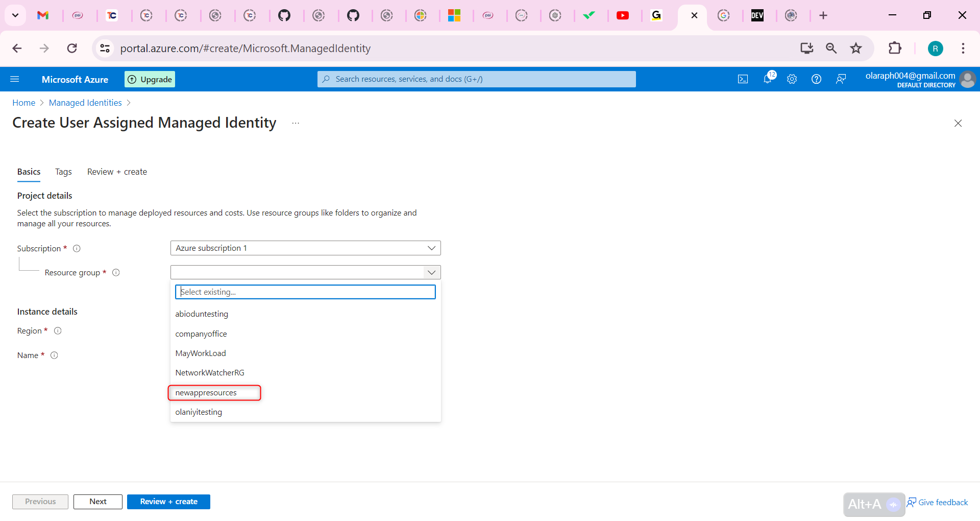The height and width of the screenshot is (521, 980).
Task: Open the tab search dropdown arrow
Action: point(15,15)
